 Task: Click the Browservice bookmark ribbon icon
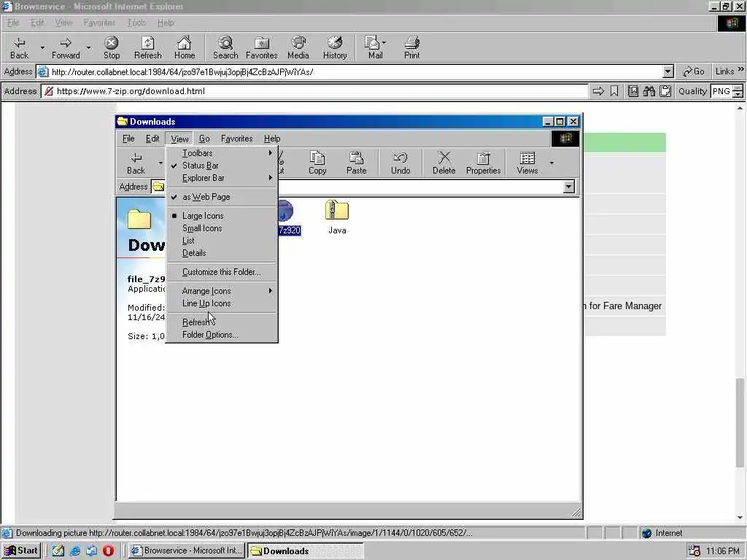614,91
